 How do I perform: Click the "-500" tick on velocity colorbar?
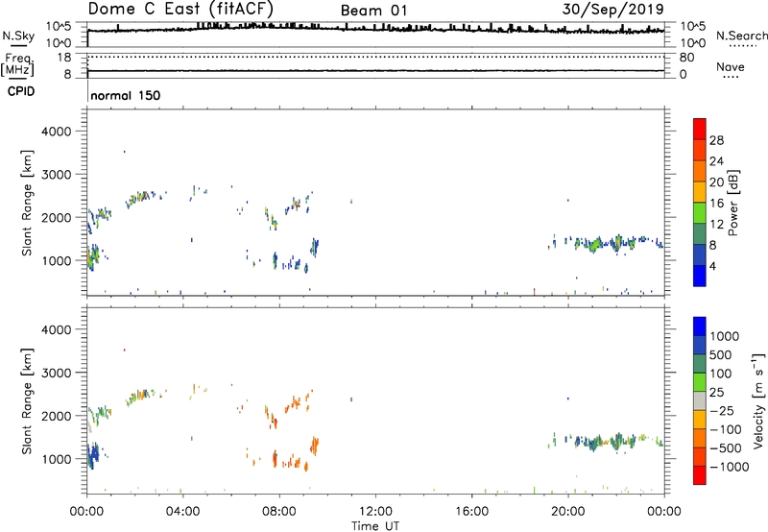tap(726, 448)
